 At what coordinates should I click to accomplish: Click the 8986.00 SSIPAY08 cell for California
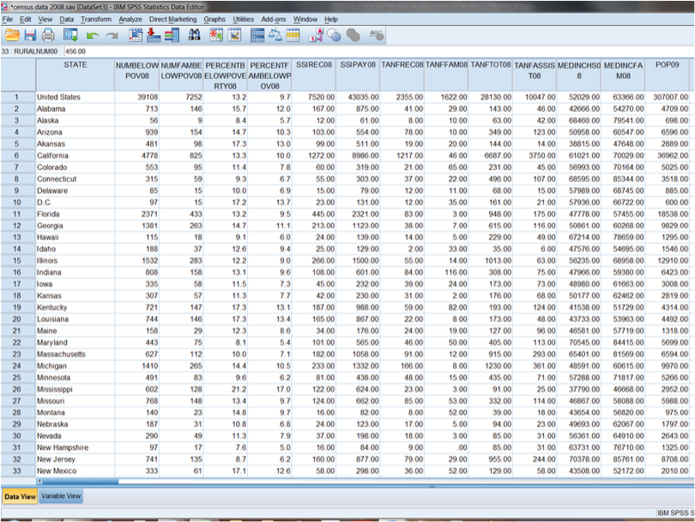358,155
